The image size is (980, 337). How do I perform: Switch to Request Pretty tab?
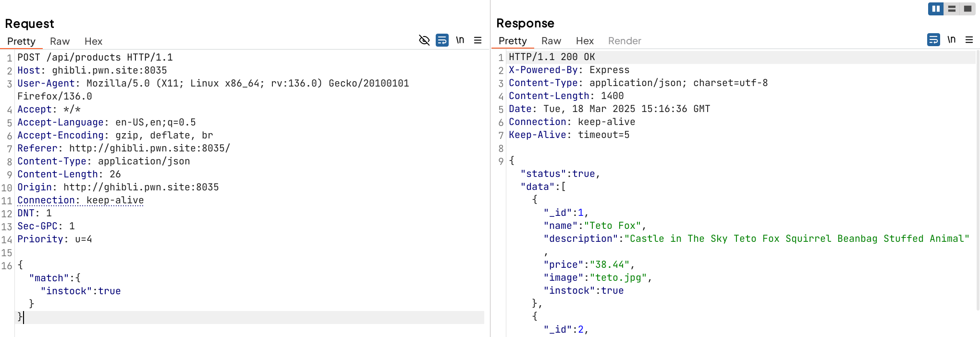point(21,41)
